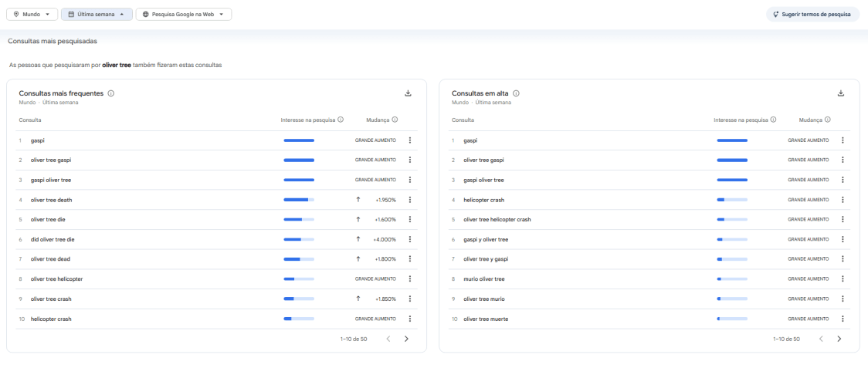
Task: Click interest bar for oliver tree death
Action: click(x=299, y=200)
